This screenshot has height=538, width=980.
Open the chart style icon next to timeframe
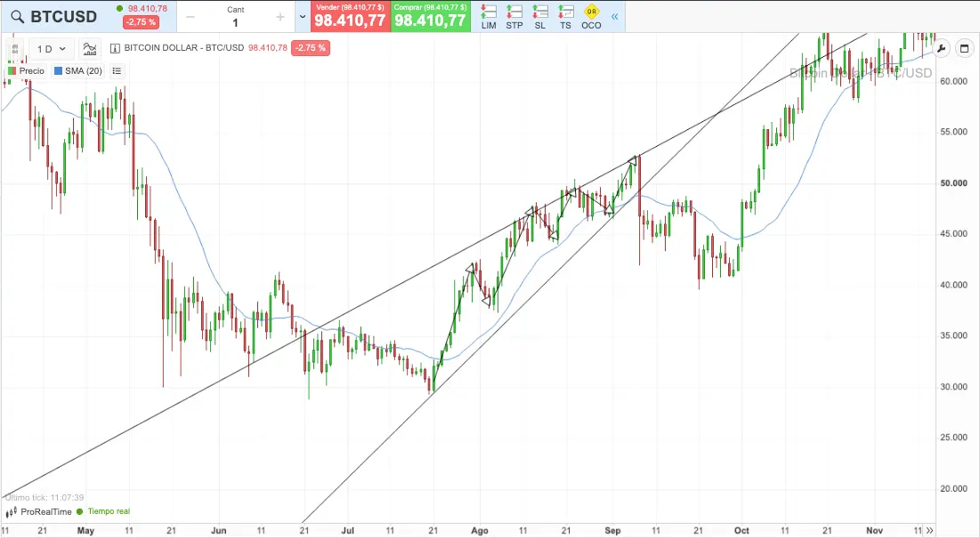click(90, 48)
